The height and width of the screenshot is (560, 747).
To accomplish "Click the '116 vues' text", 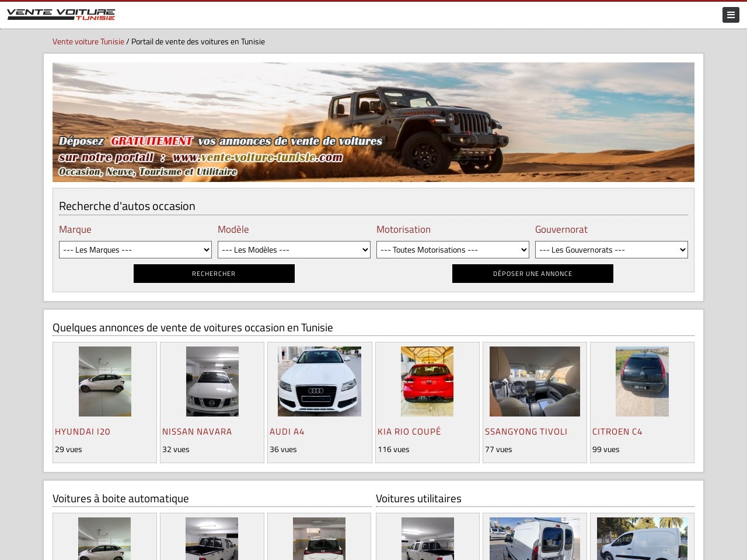I will point(393,449).
